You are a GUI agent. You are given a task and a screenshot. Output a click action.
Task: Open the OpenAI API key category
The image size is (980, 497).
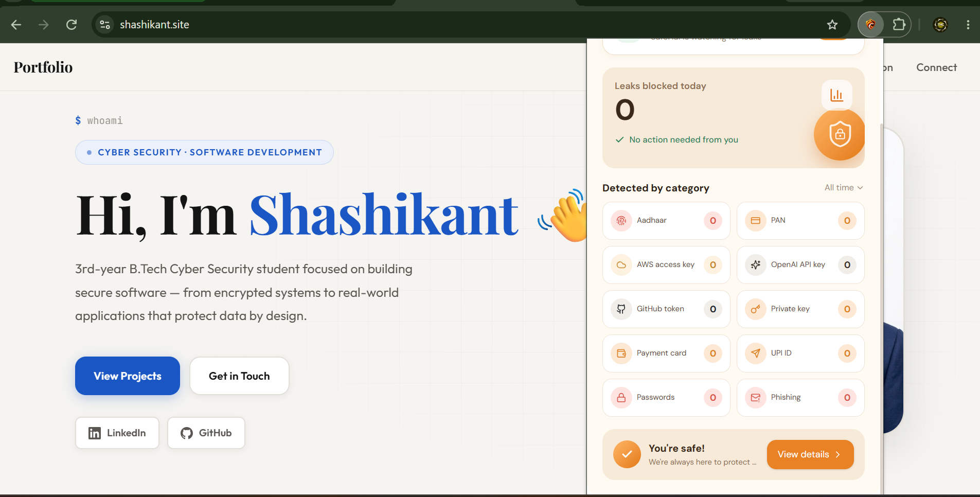point(800,265)
